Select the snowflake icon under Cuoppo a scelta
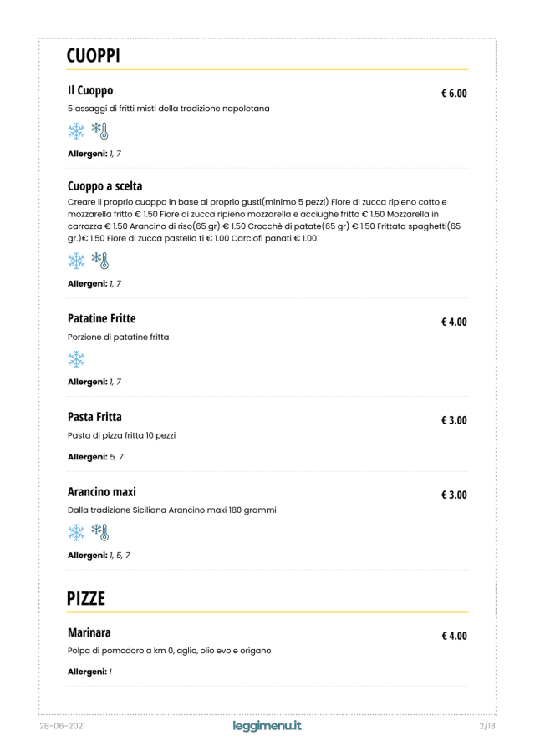Image resolution: width=535 pixels, height=756 pixels. point(77,261)
